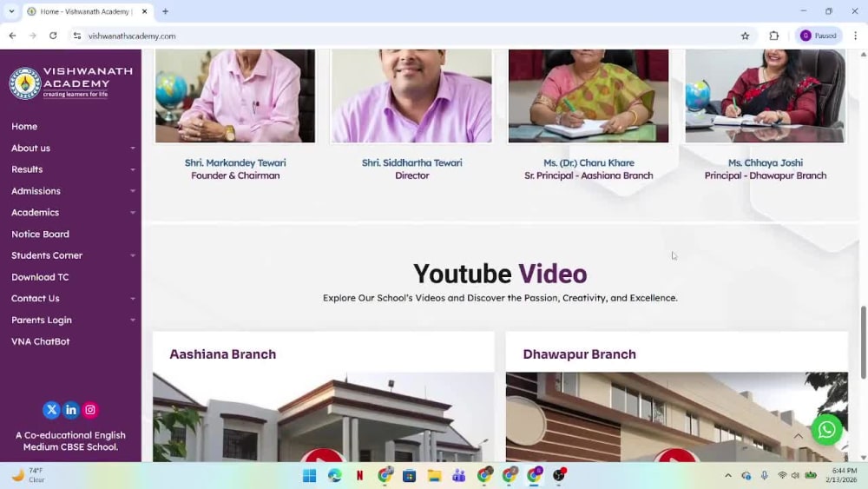Open Microsoft Edge from the taskbar

[334, 475]
